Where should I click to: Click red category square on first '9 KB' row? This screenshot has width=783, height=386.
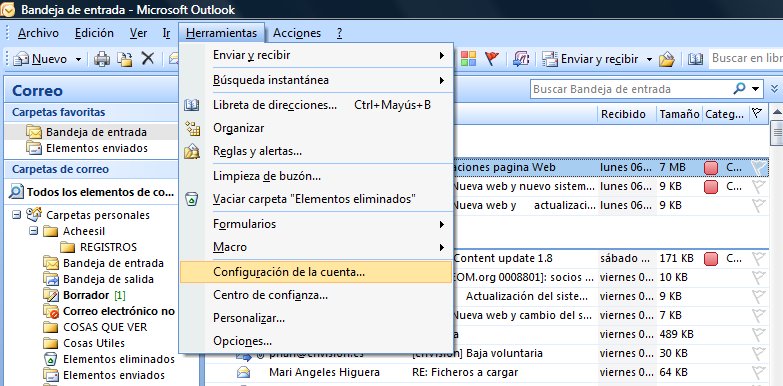click(711, 187)
